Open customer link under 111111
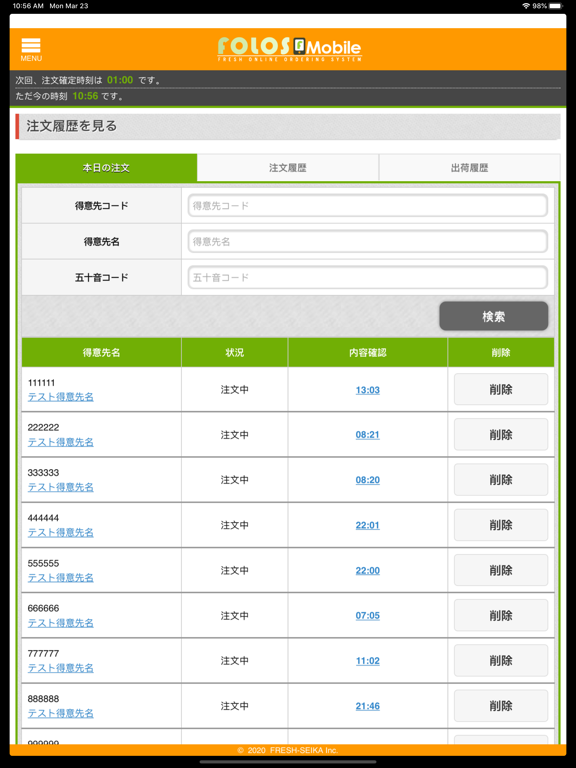 pos(61,397)
